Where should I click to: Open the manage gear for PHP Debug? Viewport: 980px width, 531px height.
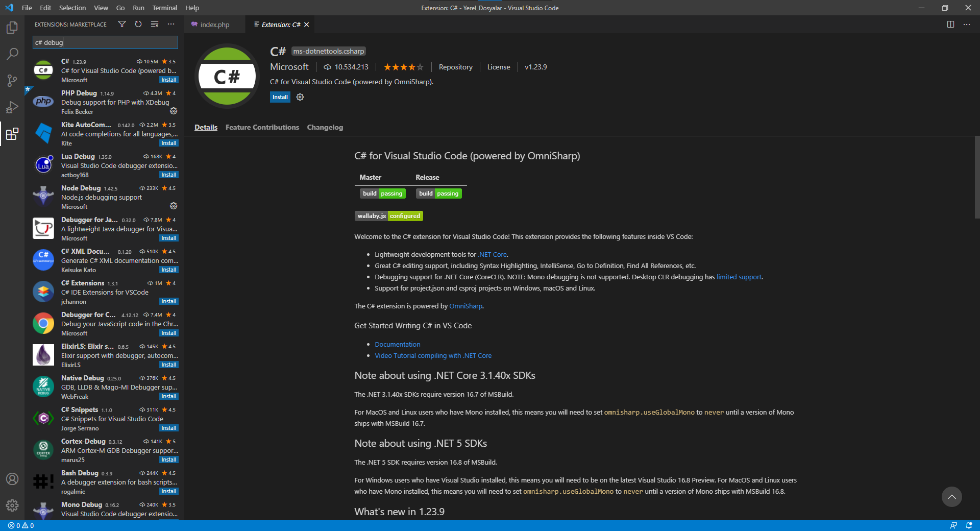(x=174, y=111)
